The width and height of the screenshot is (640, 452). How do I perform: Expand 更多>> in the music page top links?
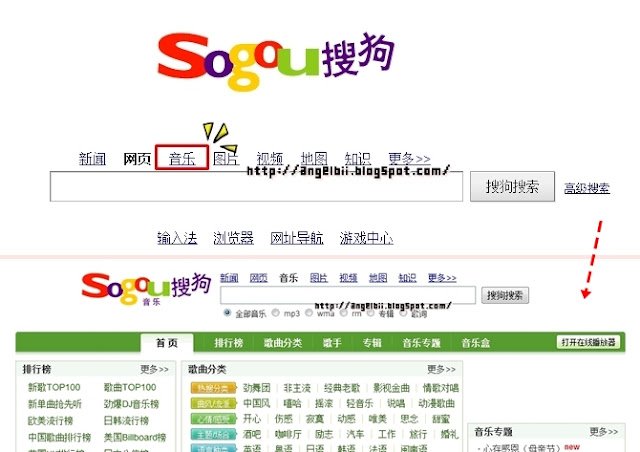click(x=442, y=278)
